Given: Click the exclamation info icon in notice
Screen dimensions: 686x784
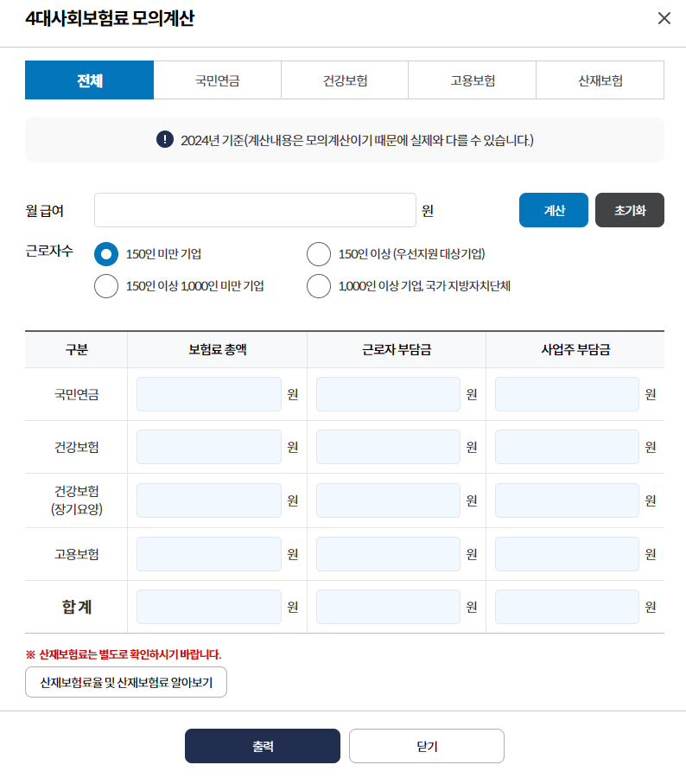Looking at the screenshot, I should click(165, 139).
